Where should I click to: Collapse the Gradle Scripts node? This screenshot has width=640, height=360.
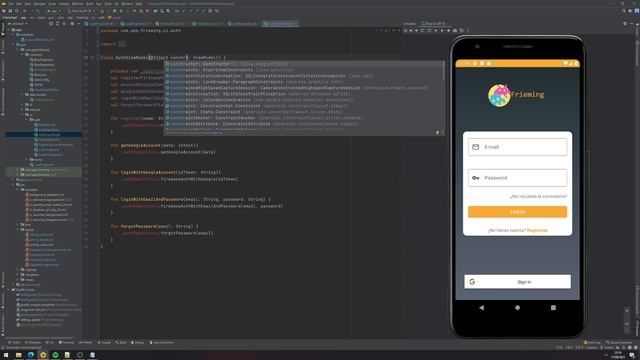9,290
